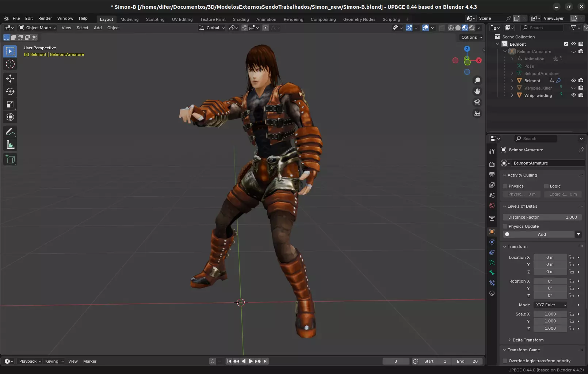Viewport: 588px width, 374px height.
Task: Toggle camera view icon in viewport
Action: click(477, 102)
